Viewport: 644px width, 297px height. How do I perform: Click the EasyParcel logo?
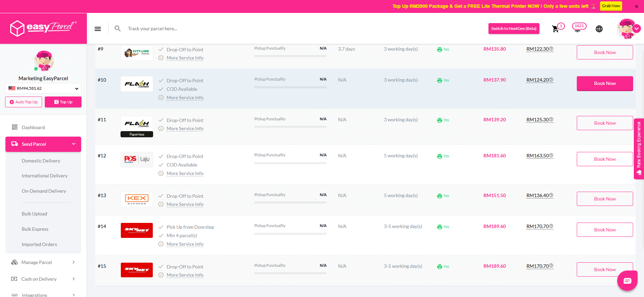(x=43, y=28)
